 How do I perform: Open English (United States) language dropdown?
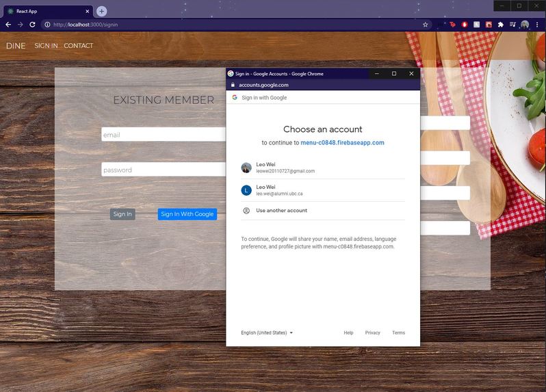(x=267, y=332)
